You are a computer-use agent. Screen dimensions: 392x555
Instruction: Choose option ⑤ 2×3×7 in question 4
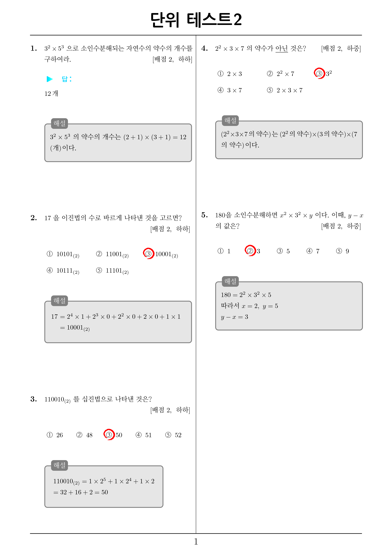[284, 90]
